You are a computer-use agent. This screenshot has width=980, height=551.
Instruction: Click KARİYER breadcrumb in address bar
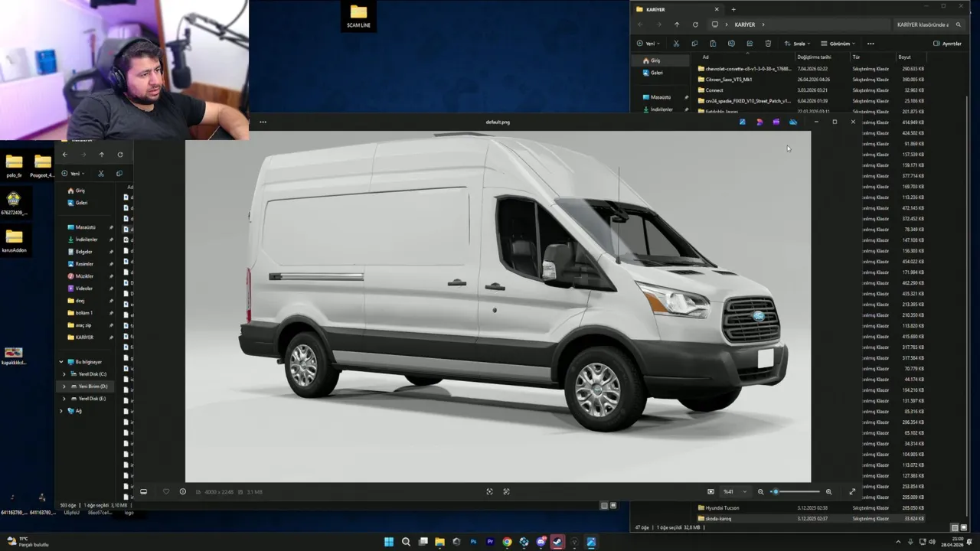(x=745, y=24)
